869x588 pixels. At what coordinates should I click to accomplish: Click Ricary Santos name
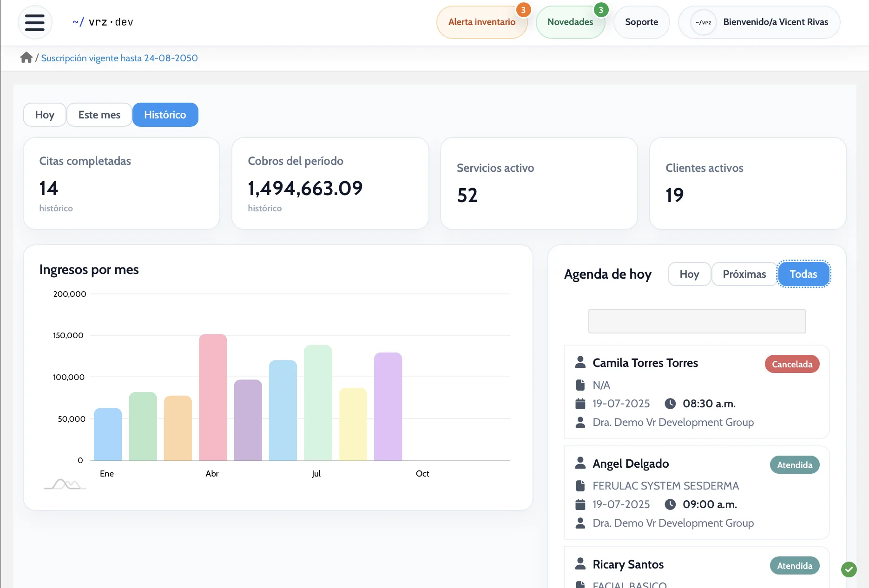(628, 564)
